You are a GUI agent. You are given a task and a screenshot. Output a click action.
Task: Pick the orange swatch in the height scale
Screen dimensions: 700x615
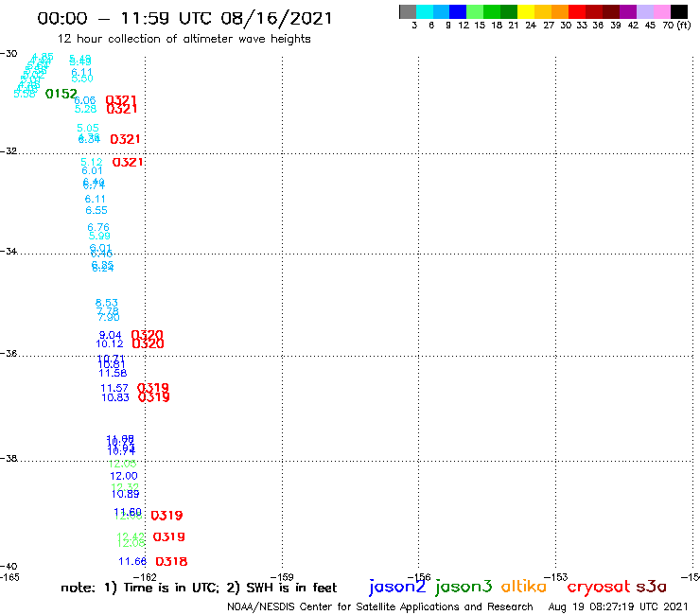click(x=560, y=11)
